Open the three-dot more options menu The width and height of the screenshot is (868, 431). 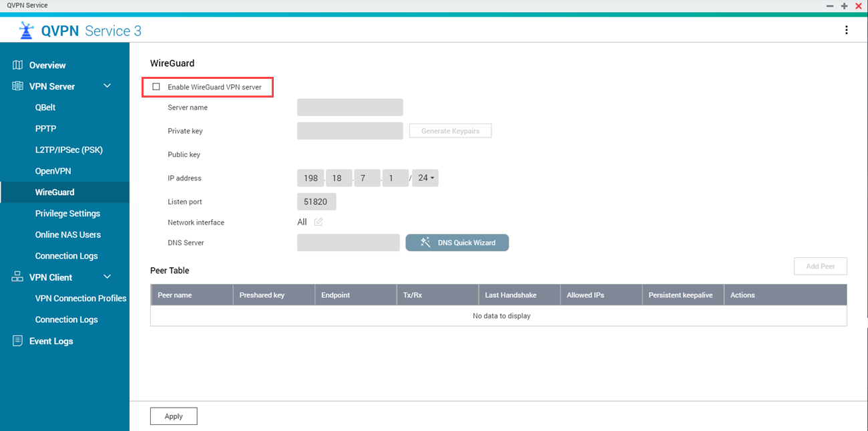pyautogui.click(x=847, y=30)
